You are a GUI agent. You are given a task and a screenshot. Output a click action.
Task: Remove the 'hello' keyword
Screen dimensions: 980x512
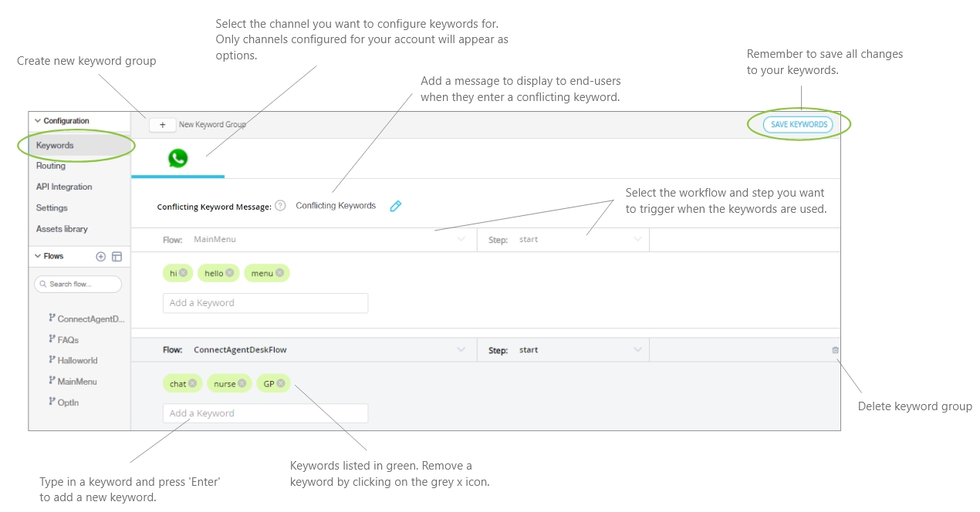tap(230, 273)
